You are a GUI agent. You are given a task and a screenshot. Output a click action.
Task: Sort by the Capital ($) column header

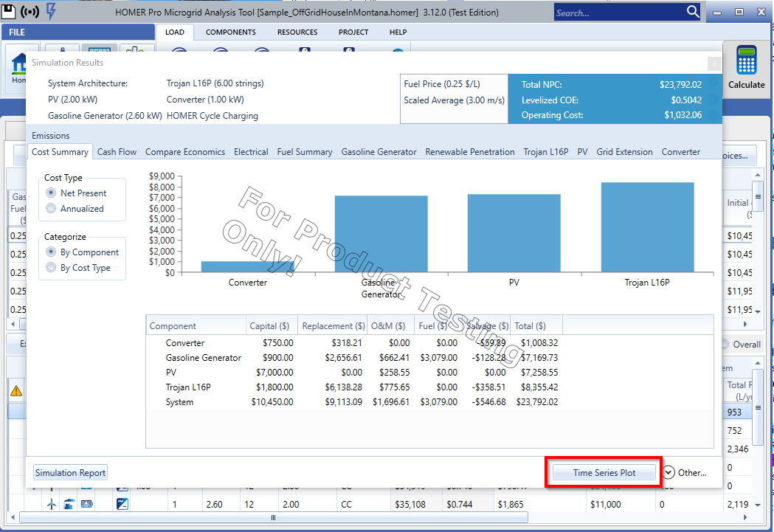point(269,326)
